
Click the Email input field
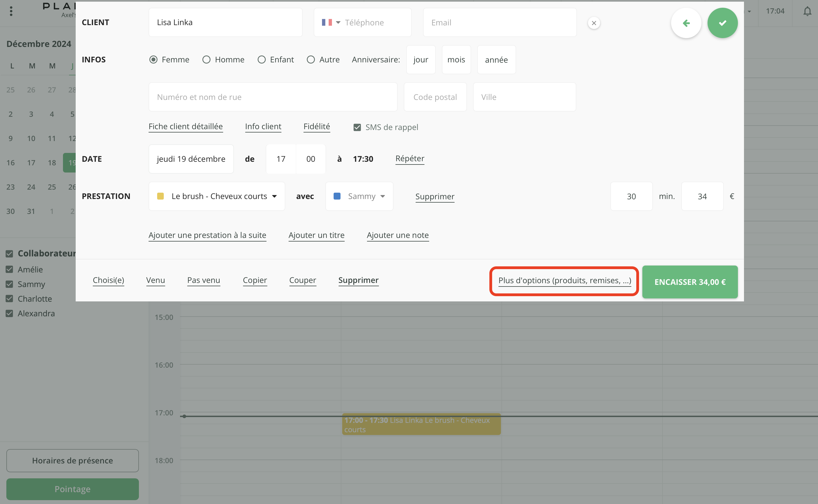click(500, 22)
